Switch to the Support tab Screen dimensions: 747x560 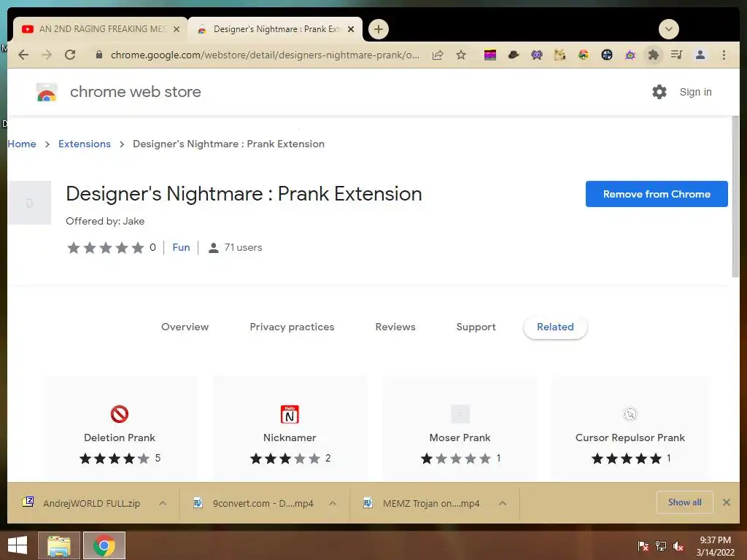(476, 327)
